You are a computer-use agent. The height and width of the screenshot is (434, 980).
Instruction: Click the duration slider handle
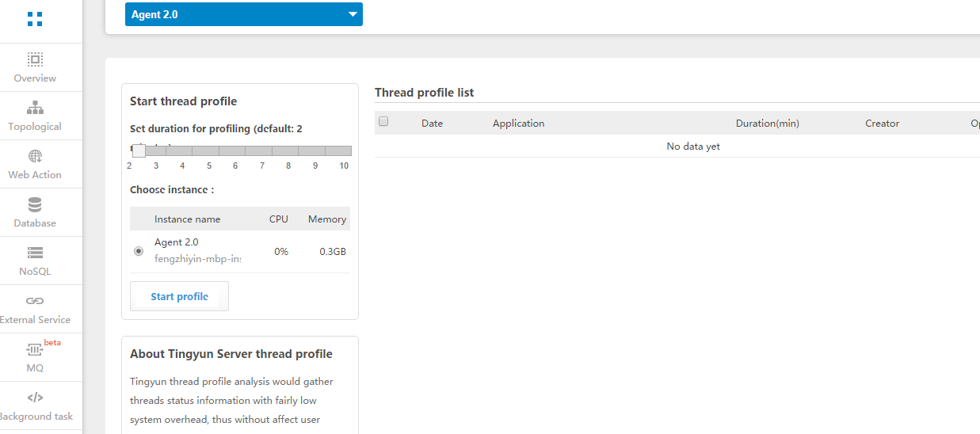click(x=139, y=150)
